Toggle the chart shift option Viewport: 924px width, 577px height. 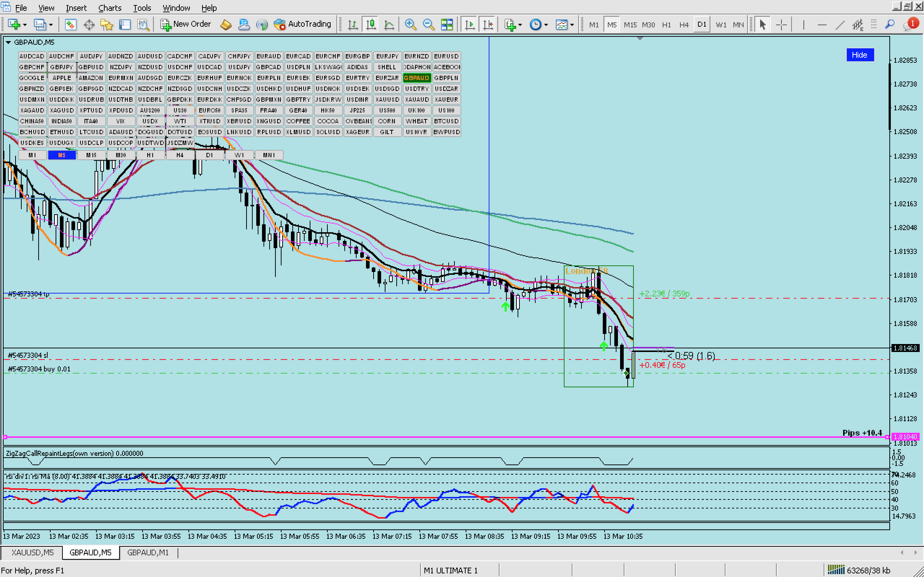488,25
